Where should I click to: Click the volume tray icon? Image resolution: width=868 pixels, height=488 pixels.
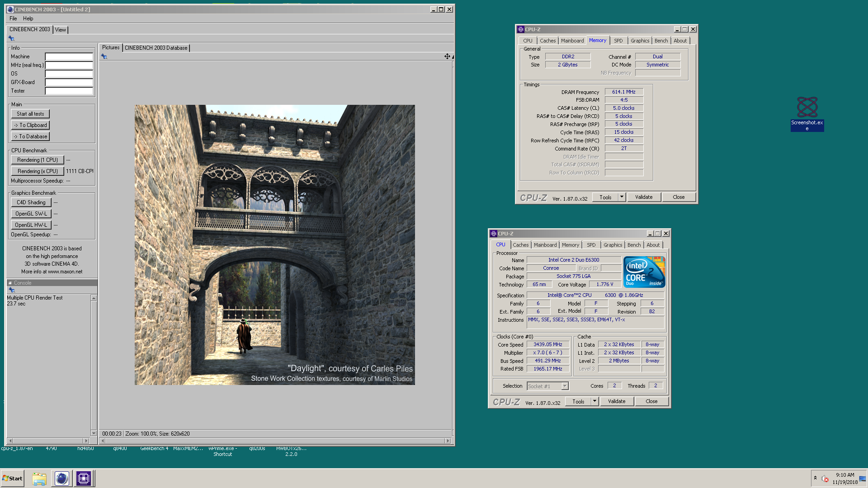coord(825,479)
